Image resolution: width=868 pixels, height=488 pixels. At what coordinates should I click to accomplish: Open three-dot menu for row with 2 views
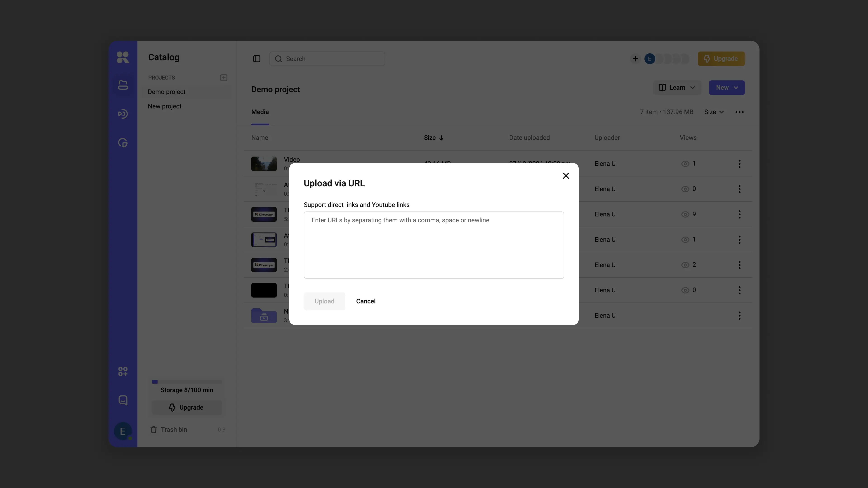pyautogui.click(x=739, y=265)
